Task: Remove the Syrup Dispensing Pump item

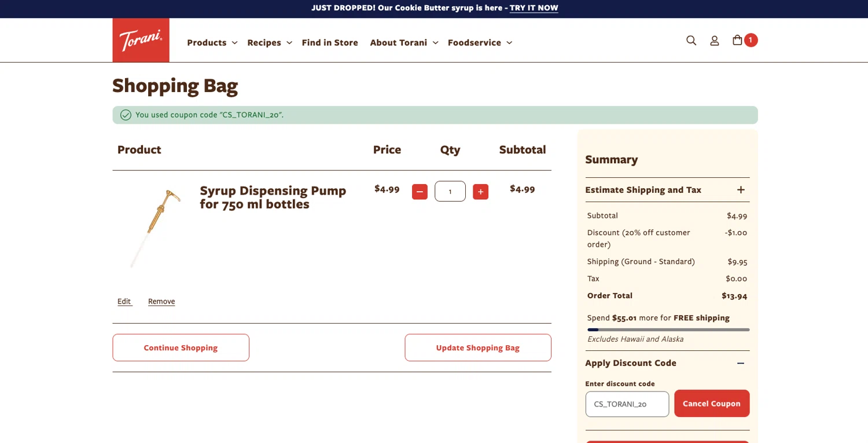Action: coord(161,301)
